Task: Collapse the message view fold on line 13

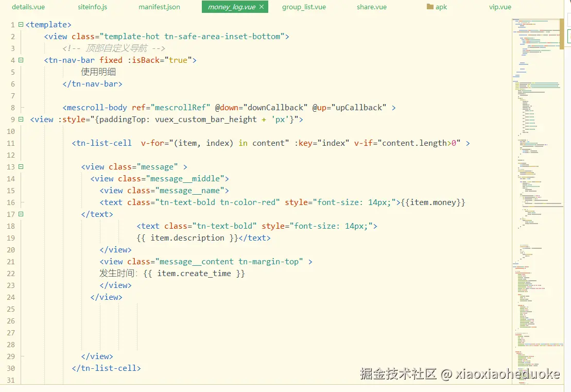Action: pos(21,166)
